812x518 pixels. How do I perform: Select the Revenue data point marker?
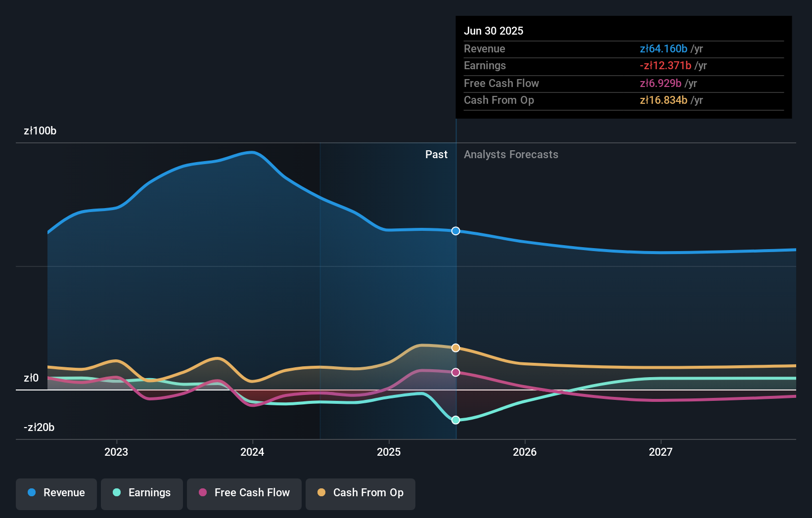[x=455, y=231]
